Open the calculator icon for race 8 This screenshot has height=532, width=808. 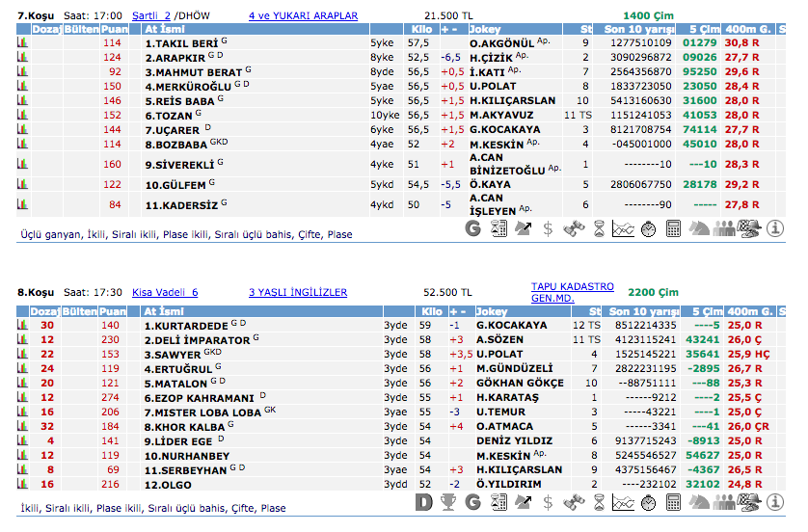tap(674, 502)
